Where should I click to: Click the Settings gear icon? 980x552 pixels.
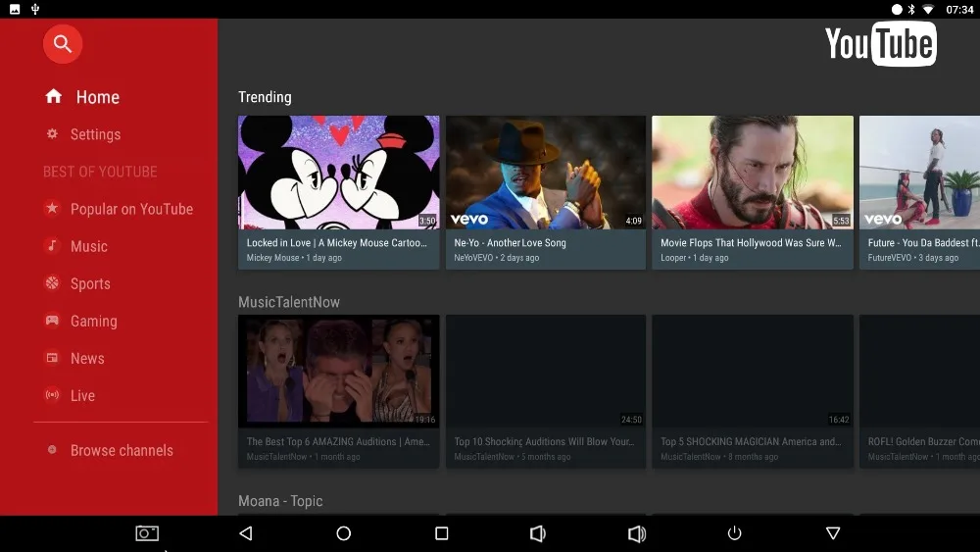point(53,133)
